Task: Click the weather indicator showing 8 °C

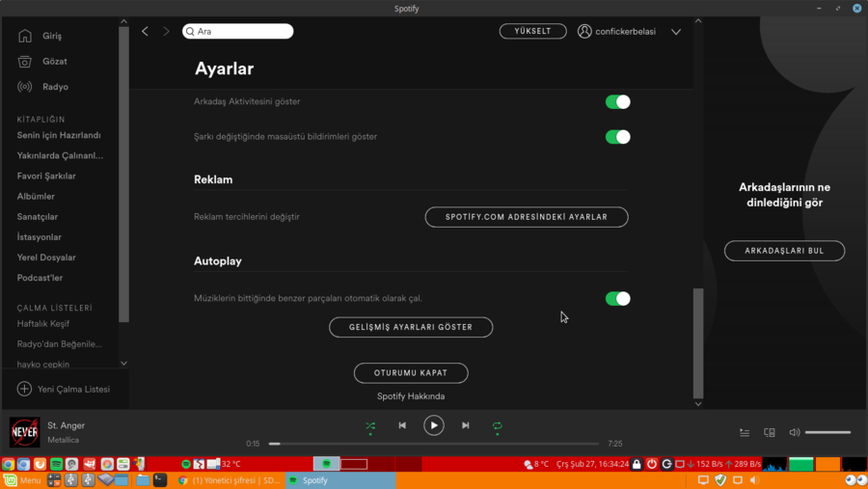Action: 536,464
